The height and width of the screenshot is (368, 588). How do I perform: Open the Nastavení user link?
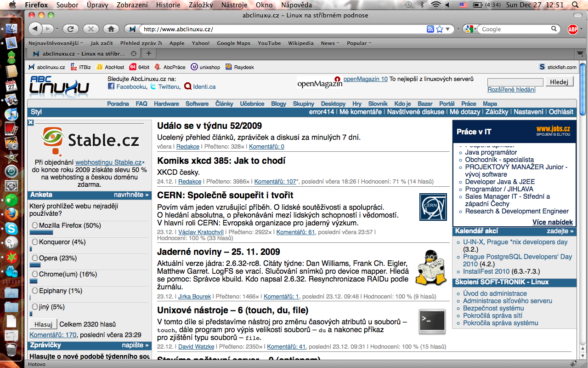pos(529,112)
